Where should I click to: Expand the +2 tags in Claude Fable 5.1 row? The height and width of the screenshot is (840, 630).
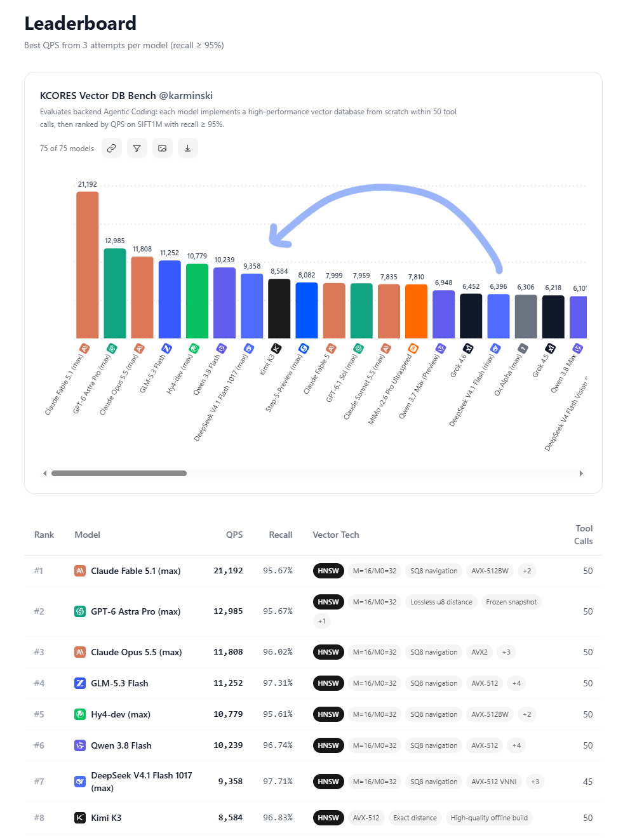527,571
